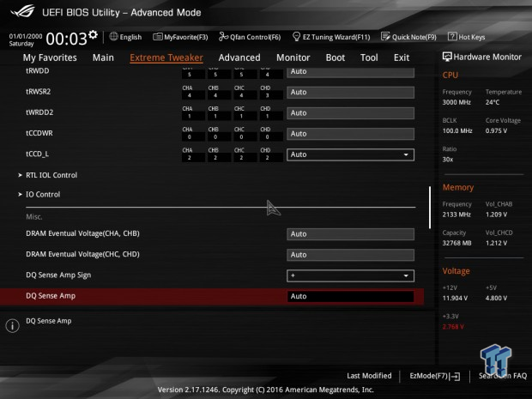Screen dimensions: 532x399
Task: Click the red +3.3V 2.768 V reading
Action: [453, 326]
